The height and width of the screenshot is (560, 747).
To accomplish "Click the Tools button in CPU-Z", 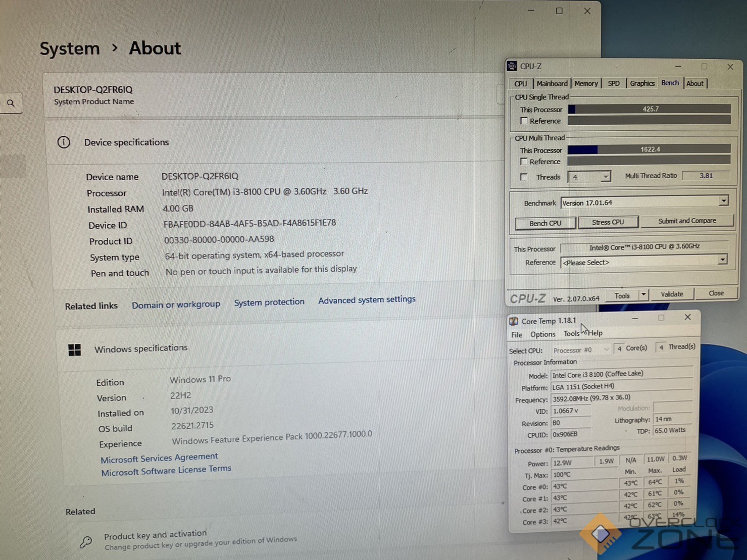I will click(x=622, y=295).
